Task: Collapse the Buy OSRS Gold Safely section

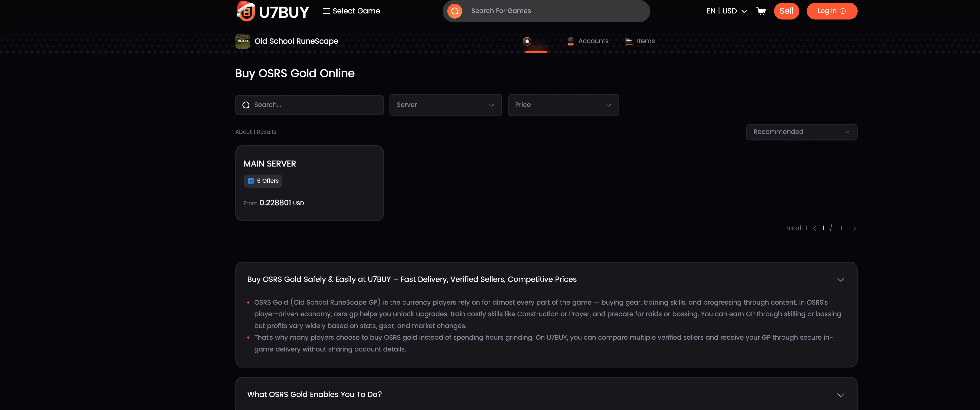Action: [840, 280]
